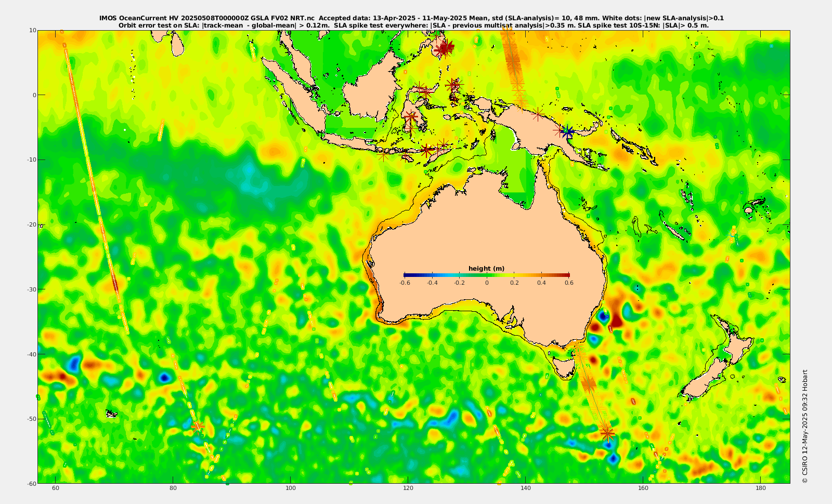Viewport: 832px width, 504px height.
Task: Click the '-0.2' colorbar tick label
Action: 460,283
